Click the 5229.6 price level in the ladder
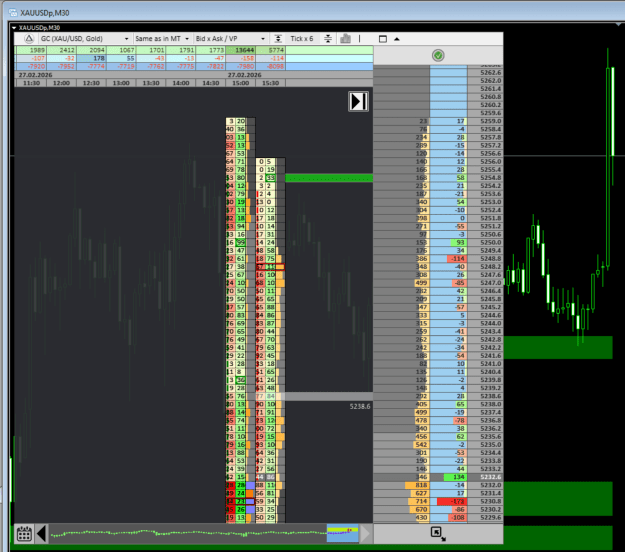 point(485,518)
